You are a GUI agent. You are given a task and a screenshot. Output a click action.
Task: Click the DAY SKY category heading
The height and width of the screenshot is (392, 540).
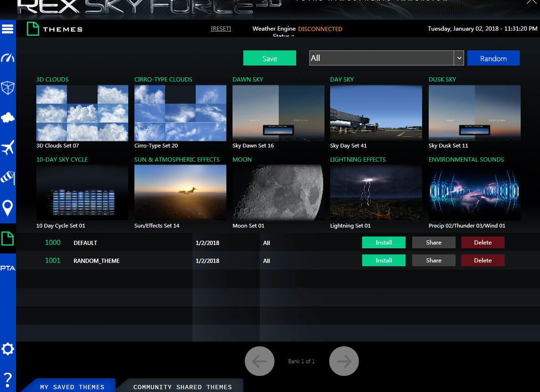click(x=341, y=80)
